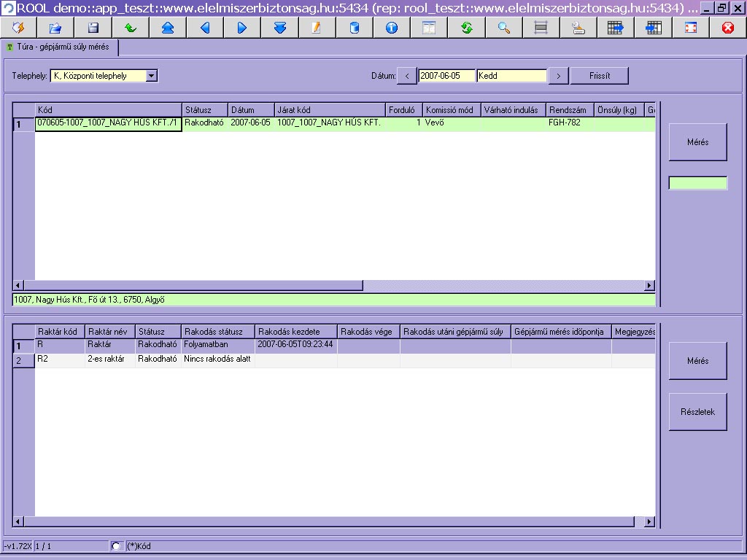This screenshot has height=560, width=747.
Task: Click the red X exit toolbar icon
Action: pos(727,28)
